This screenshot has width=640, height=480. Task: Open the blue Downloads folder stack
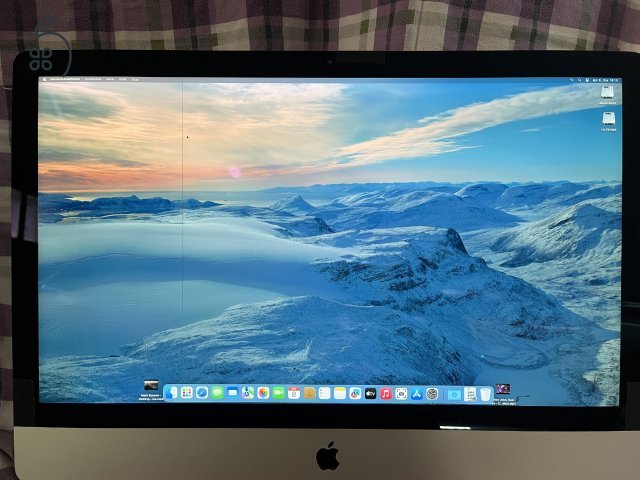(x=454, y=394)
